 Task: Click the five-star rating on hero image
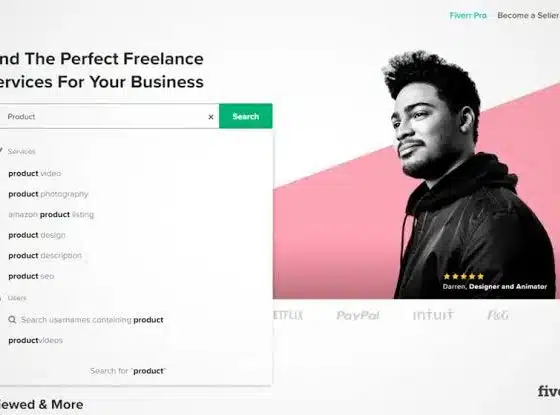tap(464, 276)
